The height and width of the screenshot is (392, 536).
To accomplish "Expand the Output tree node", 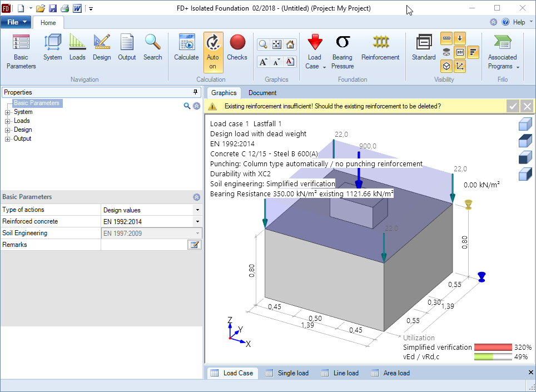I will pyautogui.click(x=7, y=139).
